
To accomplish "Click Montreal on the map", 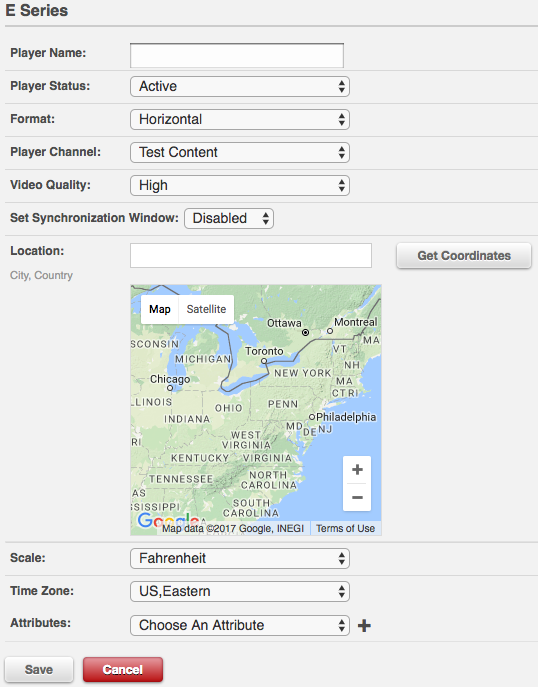I will [355, 322].
